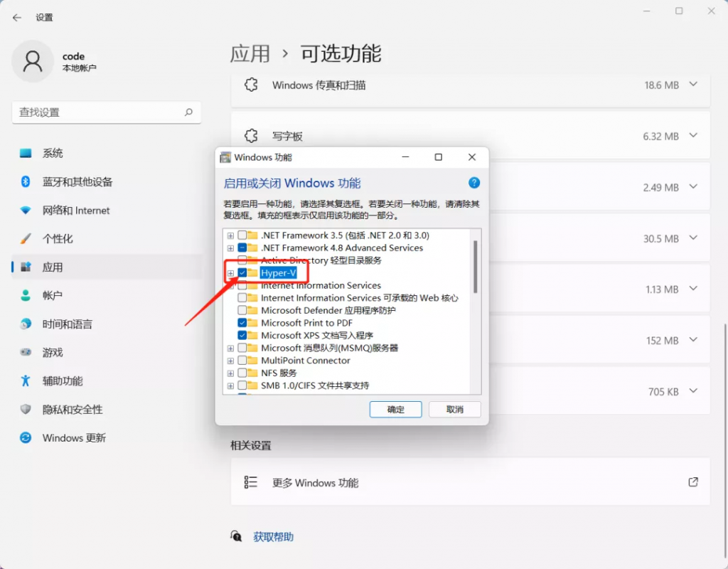Click the Windows Update sync icon
728x569 pixels.
pos(26,437)
